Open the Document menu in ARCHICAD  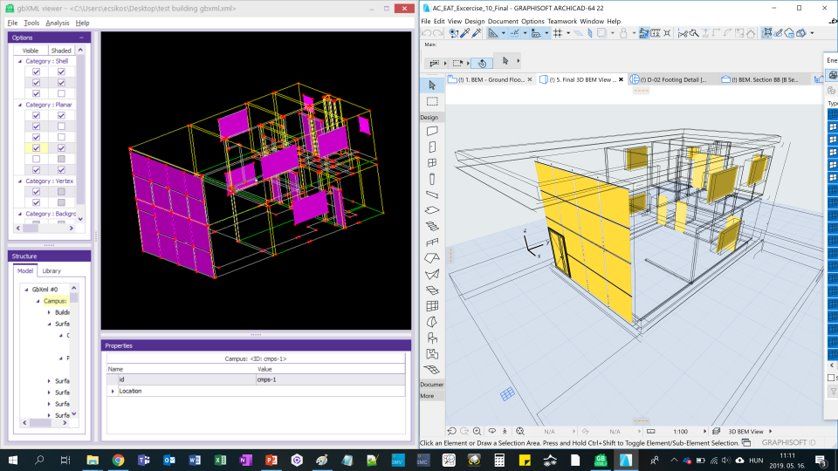pos(503,21)
